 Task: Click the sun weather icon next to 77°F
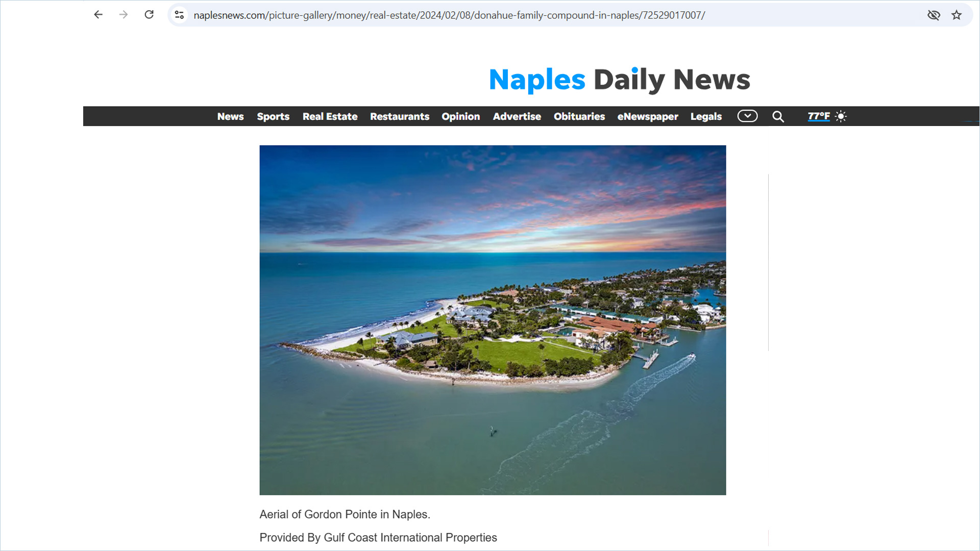point(841,116)
